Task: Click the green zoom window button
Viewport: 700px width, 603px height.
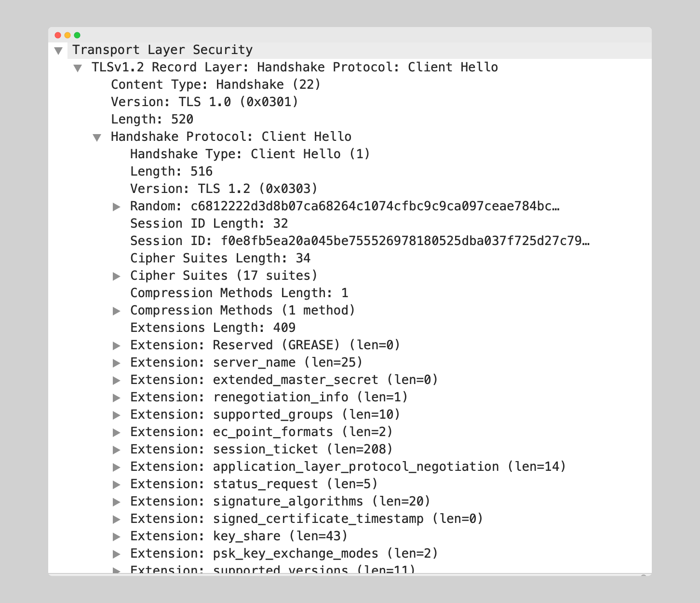Action: pyautogui.click(x=77, y=35)
